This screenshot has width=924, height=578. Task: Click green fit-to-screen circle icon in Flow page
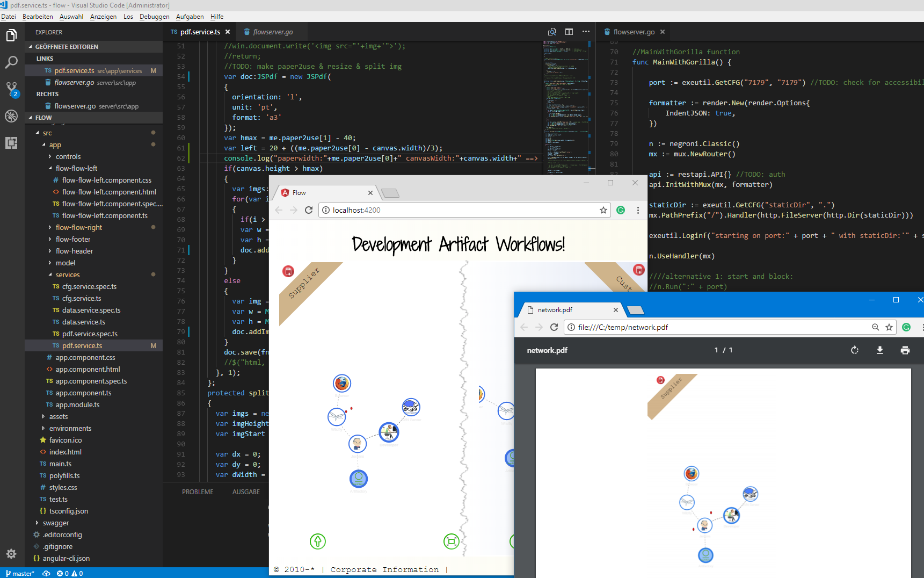pos(452,541)
